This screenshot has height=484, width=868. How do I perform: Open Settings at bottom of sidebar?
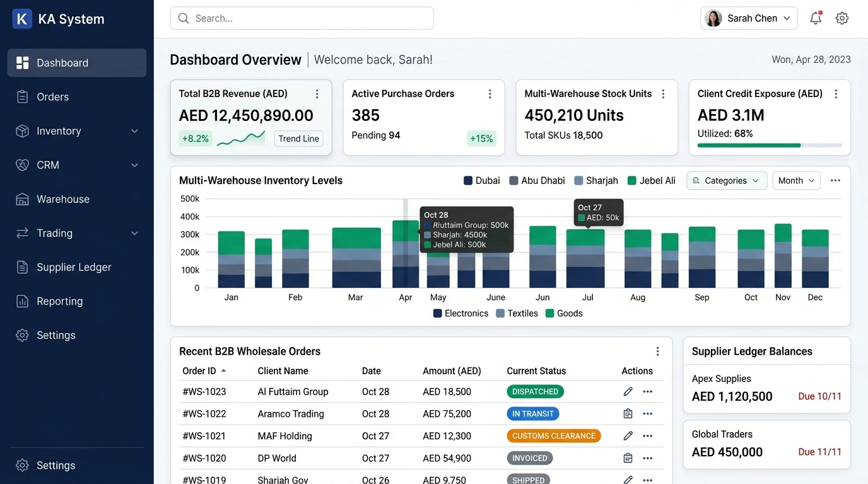pyautogui.click(x=77, y=466)
